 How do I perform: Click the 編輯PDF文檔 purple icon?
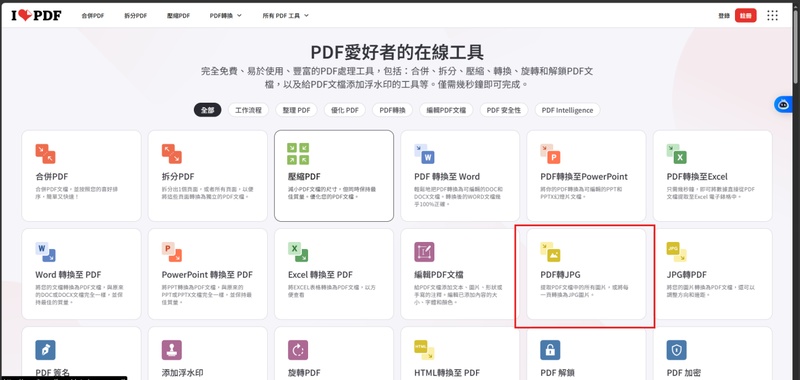click(x=424, y=252)
